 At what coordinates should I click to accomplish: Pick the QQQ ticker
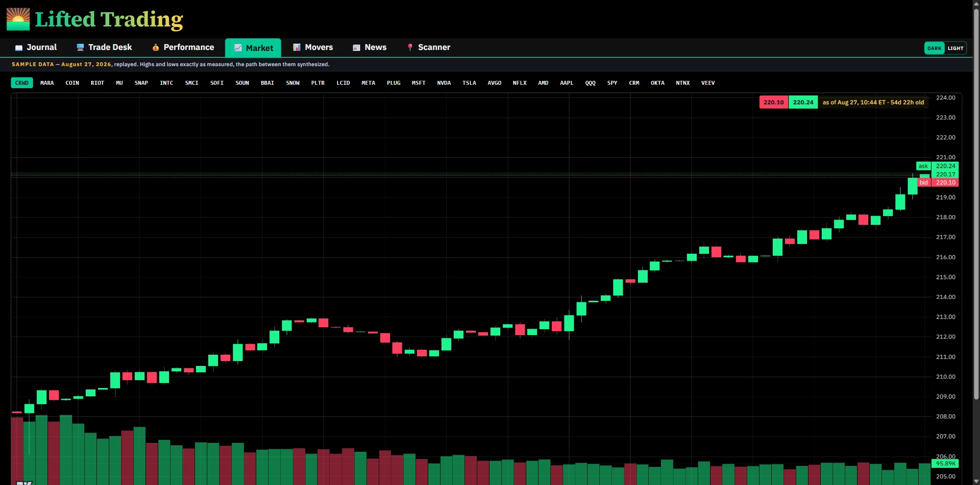coord(590,83)
